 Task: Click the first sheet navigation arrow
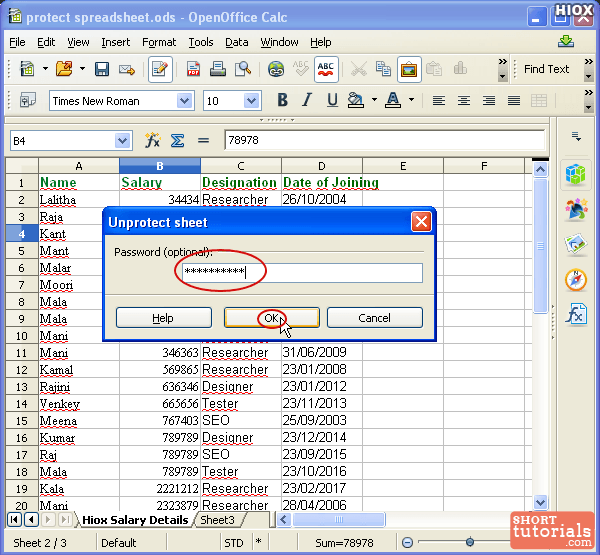click(14, 520)
